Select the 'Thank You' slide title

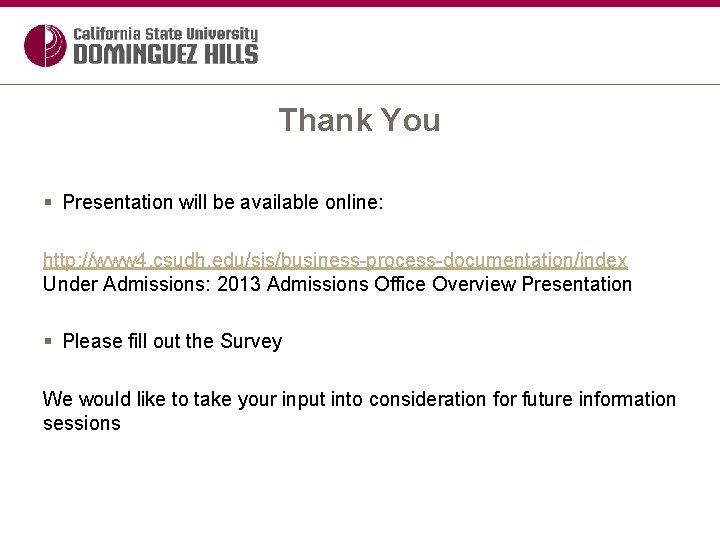[x=359, y=120]
